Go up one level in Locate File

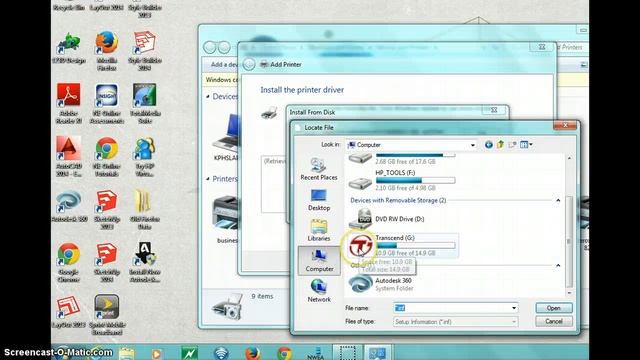click(500, 145)
